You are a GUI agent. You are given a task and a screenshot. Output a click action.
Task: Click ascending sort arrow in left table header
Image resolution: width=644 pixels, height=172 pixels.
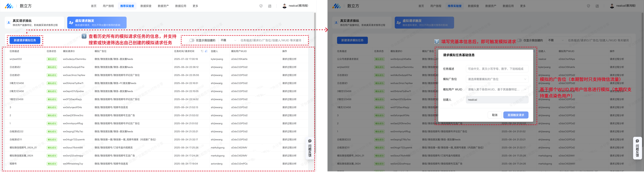pyautogui.click(x=202, y=51)
